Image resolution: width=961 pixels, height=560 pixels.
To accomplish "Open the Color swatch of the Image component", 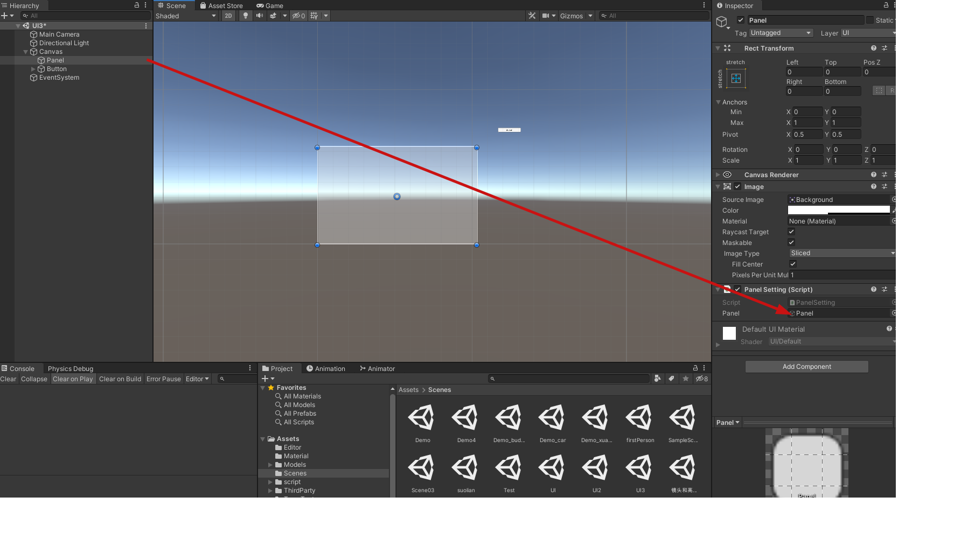I will 838,210.
